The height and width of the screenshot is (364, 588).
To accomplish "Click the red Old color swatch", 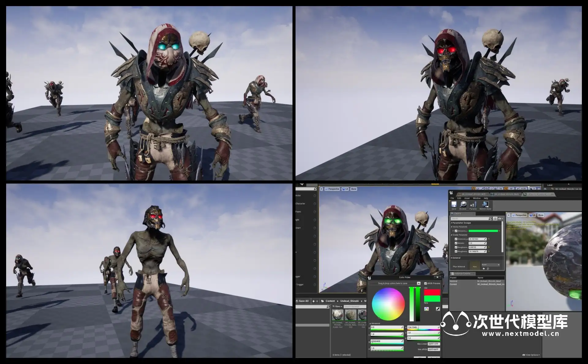I will pos(432,292).
